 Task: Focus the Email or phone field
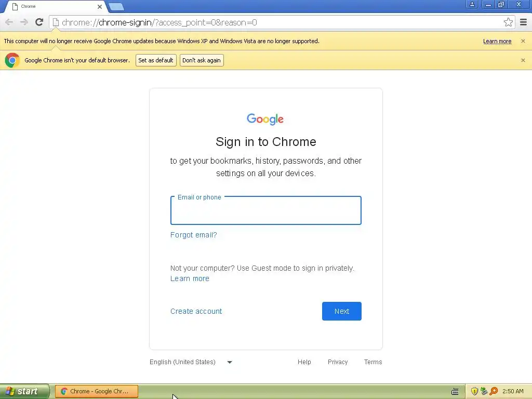tap(265, 210)
